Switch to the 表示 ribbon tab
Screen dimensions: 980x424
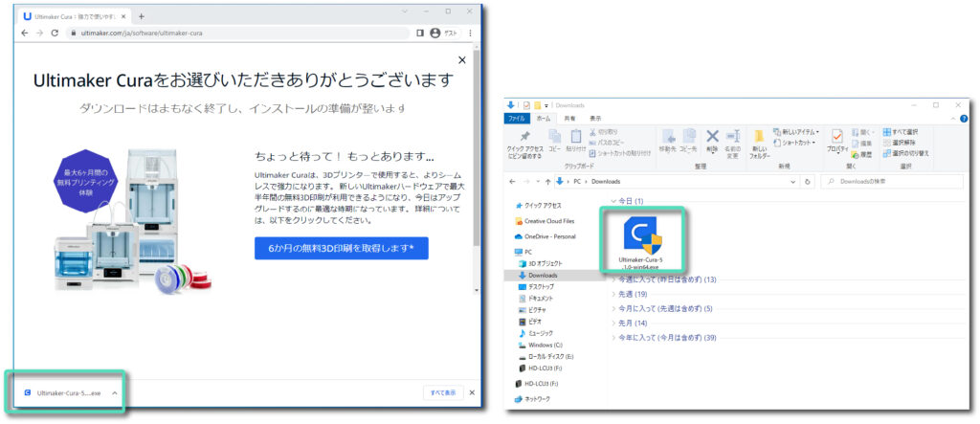(x=595, y=118)
